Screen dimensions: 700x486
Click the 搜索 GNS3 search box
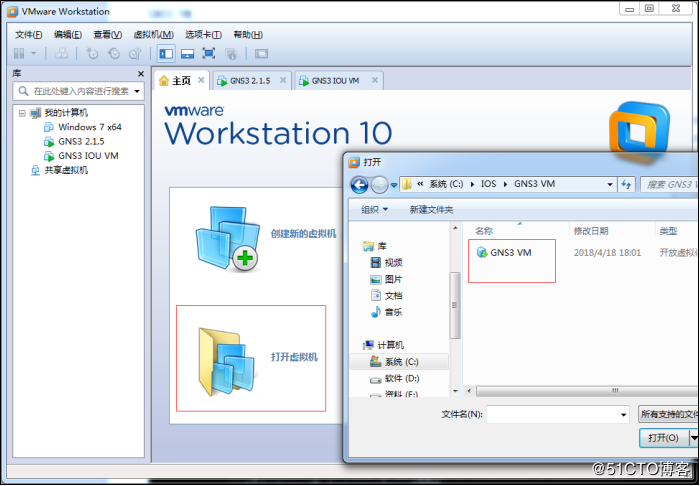[x=669, y=184]
